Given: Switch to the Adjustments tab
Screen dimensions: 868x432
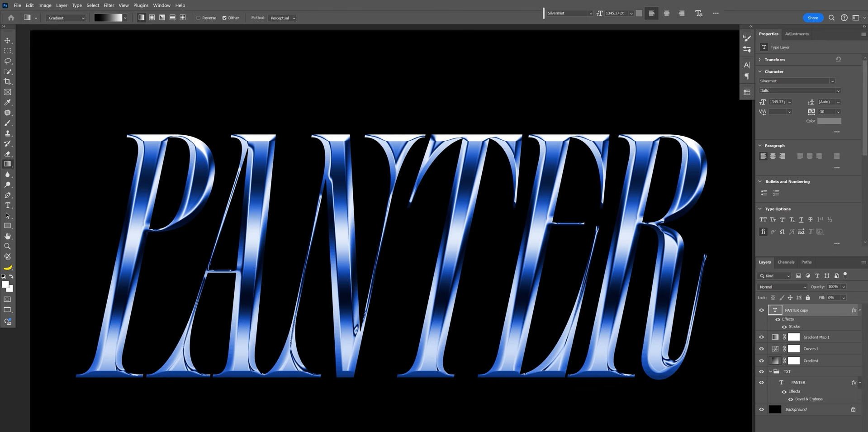Looking at the screenshot, I should [x=797, y=34].
